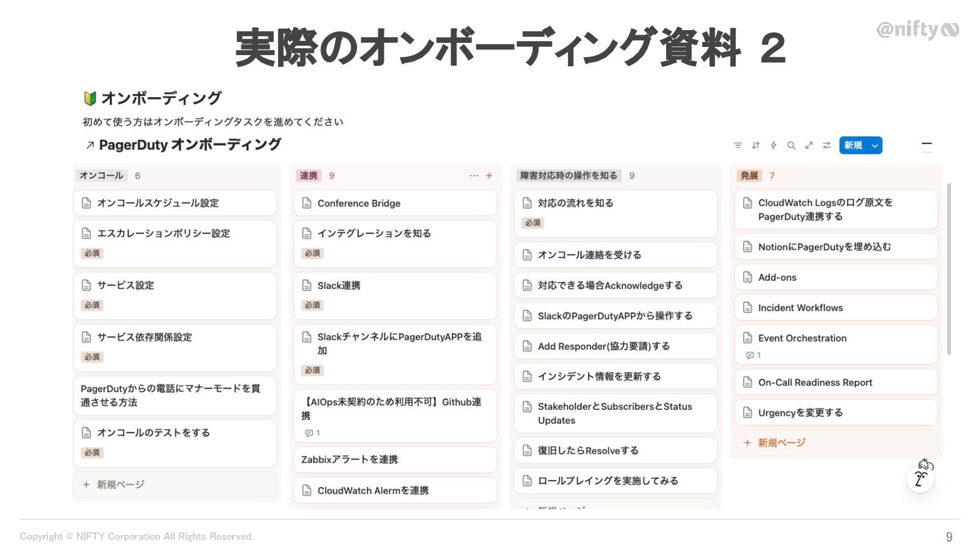
Task: Click the plus icon in 連携 column
Action: (x=489, y=176)
